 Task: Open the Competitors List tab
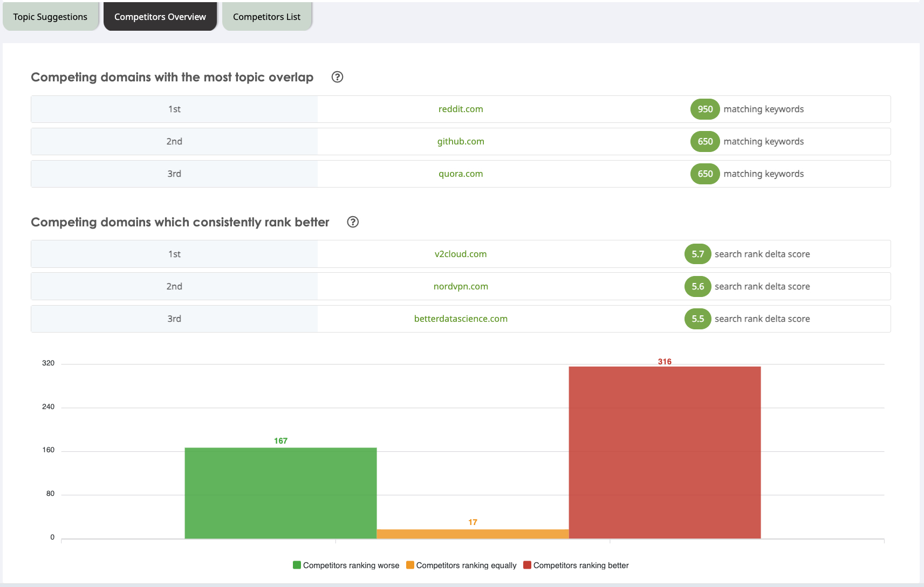pyautogui.click(x=267, y=17)
